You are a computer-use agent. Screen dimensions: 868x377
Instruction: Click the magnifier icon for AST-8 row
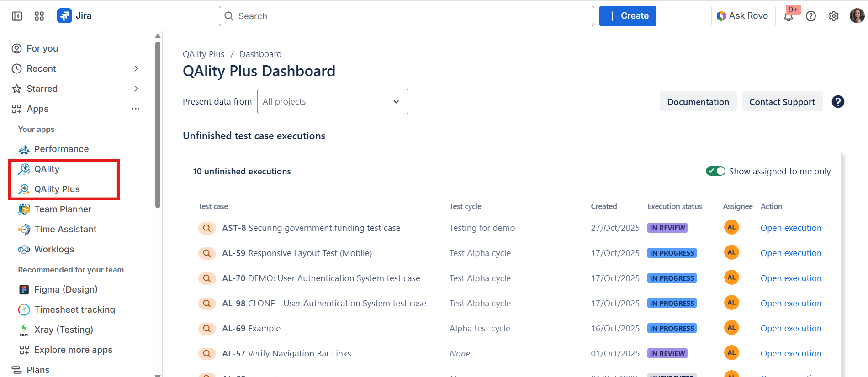coord(207,228)
